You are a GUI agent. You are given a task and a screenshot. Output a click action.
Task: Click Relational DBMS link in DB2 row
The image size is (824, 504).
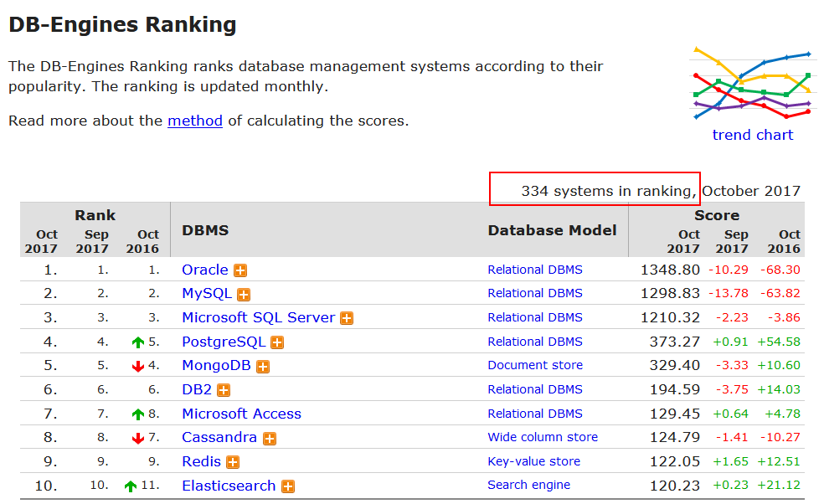pyautogui.click(x=535, y=389)
